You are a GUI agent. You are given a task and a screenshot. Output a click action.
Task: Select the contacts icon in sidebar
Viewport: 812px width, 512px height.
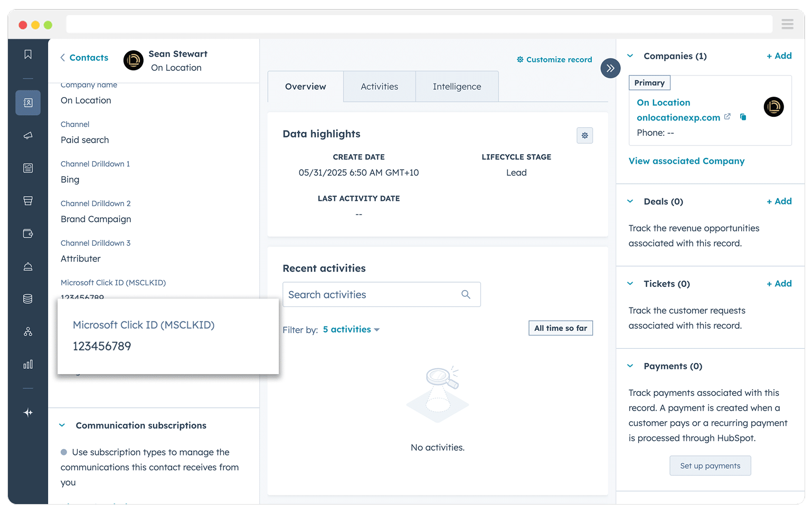tap(28, 103)
